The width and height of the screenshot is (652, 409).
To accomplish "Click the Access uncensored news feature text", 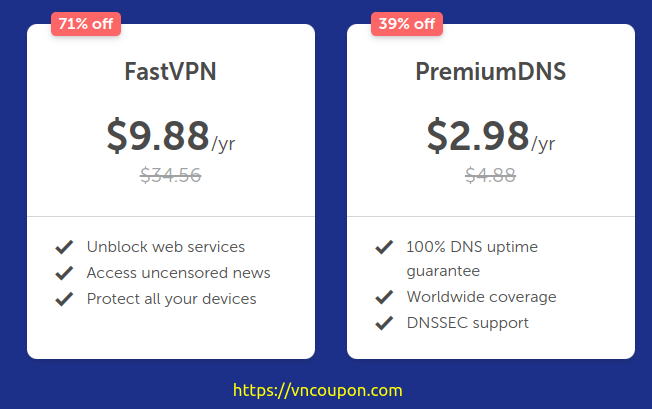I will point(179,273).
